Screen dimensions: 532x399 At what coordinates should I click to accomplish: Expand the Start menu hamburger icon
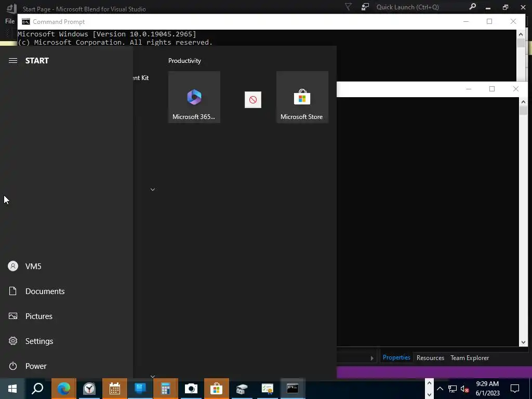point(13,61)
